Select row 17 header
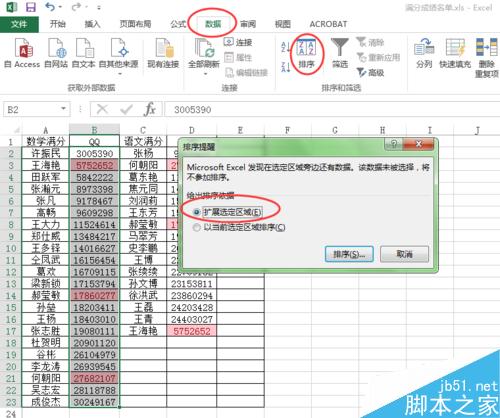Image resolution: width=500 pixels, height=418 pixels. pos(11,331)
